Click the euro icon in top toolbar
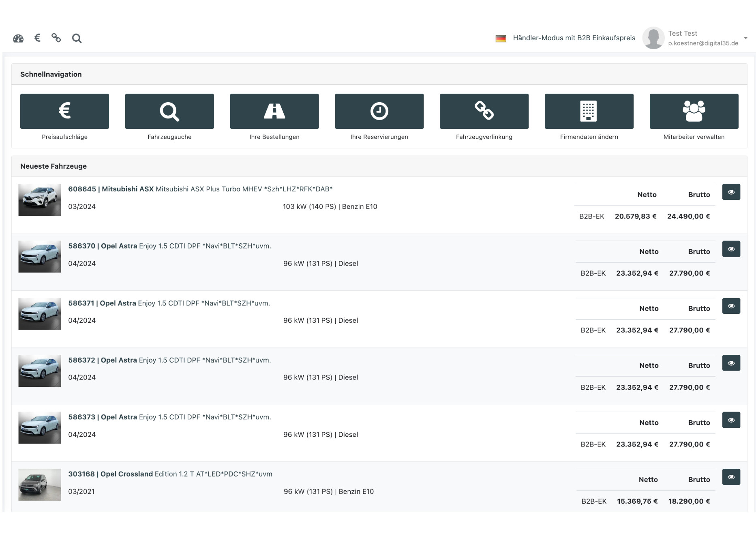The height and width of the screenshot is (545, 756). click(38, 38)
